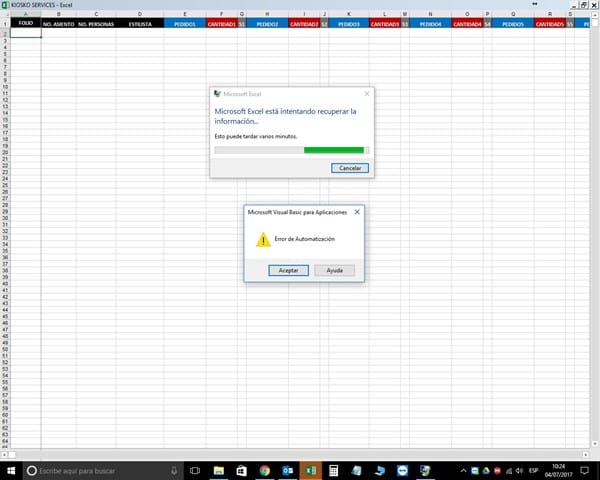Open Outlook from the taskbar

(x=287, y=470)
